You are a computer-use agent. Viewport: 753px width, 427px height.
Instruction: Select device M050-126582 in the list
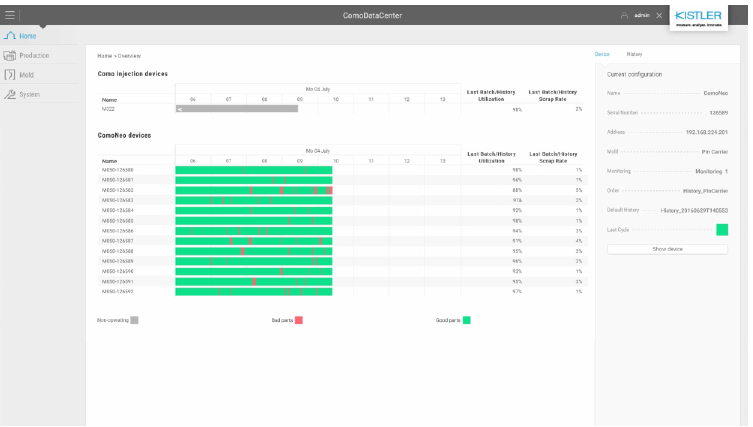(117, 190)
